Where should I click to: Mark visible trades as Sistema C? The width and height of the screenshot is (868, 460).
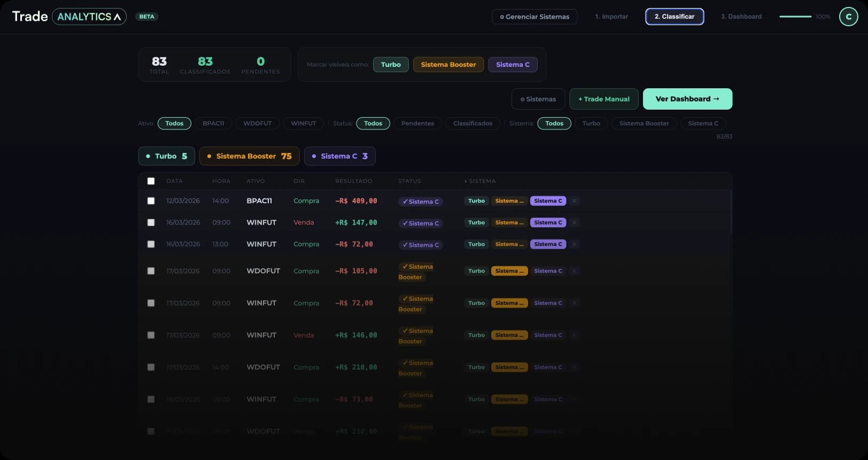pyautogui.click(x=513, y=65)
